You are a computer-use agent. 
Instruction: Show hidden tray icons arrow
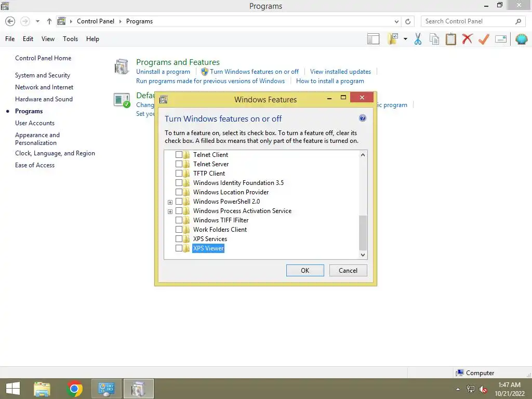click(x=458, y=389)
